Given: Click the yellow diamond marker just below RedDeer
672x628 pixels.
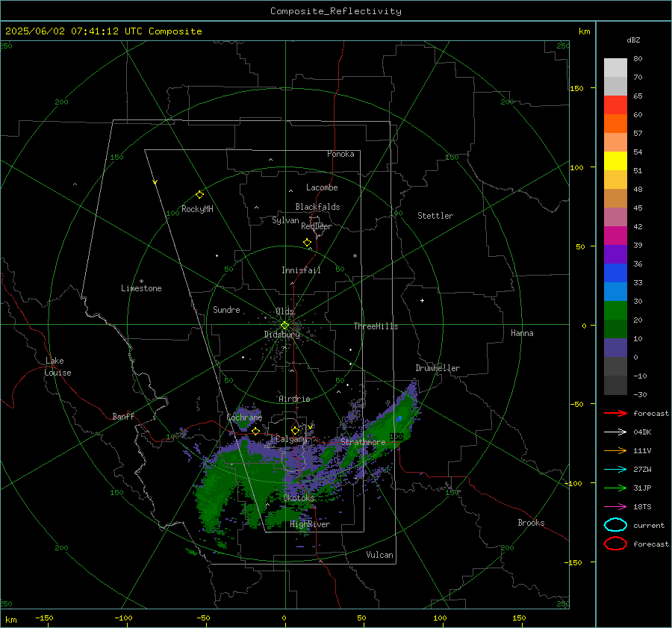Looking at the screenshot, I should (x=307, y=243).
